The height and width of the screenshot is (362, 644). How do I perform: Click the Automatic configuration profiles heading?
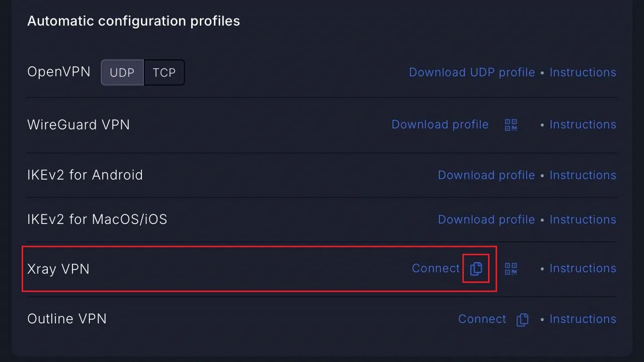point(133,21)
